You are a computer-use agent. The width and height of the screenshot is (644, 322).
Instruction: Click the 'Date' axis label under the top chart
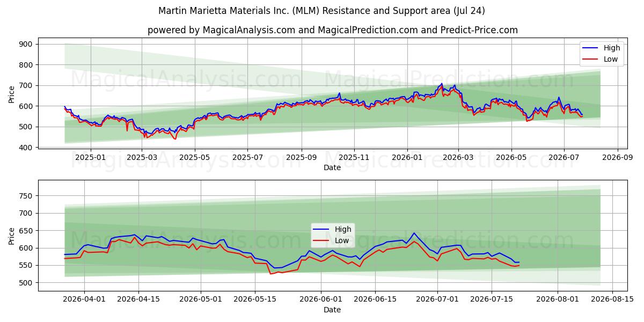click(x=332, y=168)
